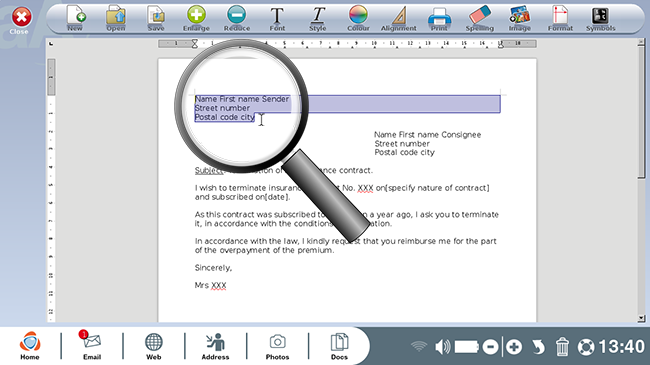Open the Format options
This screenshot has width=650, height=365.
(560, 18)
